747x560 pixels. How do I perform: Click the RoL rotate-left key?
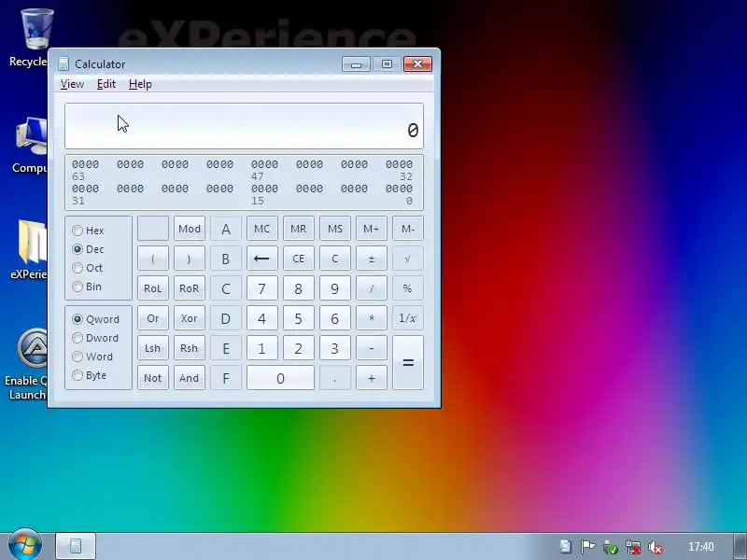click(x=153, y=288)
